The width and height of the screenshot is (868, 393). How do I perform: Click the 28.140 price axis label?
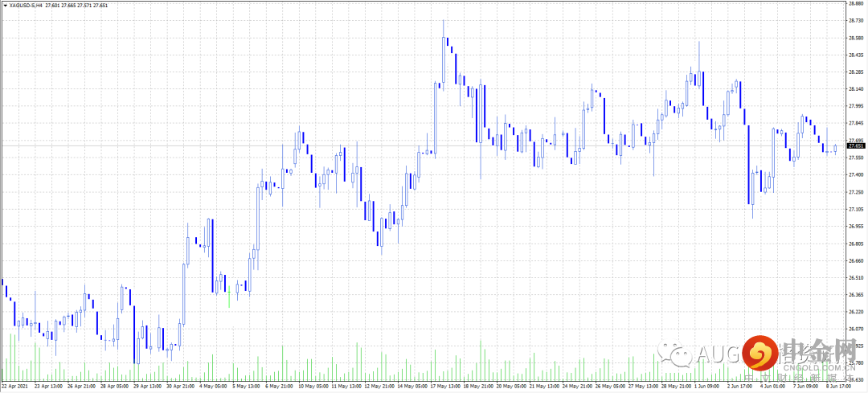click(x=856, y=89)
